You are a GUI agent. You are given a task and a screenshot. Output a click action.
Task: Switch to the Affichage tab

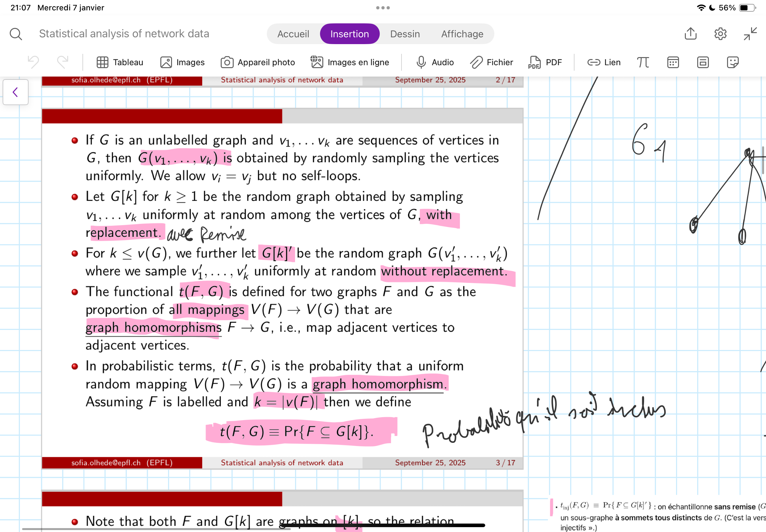(x=462, y=34)
